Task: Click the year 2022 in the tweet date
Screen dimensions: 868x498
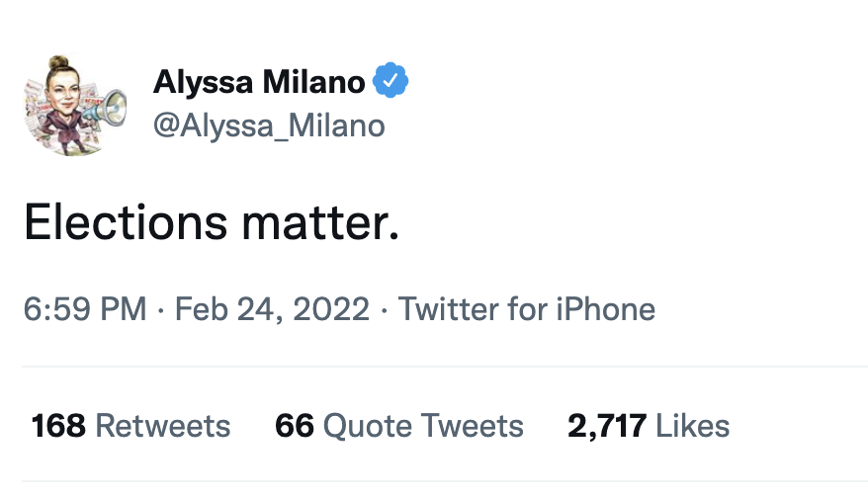Action: pos(330,309)
